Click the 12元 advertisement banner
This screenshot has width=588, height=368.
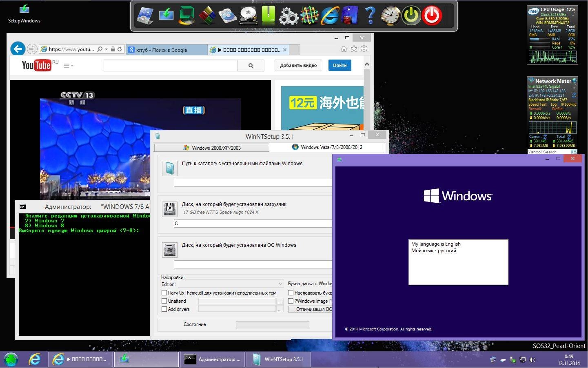point(322,108)
